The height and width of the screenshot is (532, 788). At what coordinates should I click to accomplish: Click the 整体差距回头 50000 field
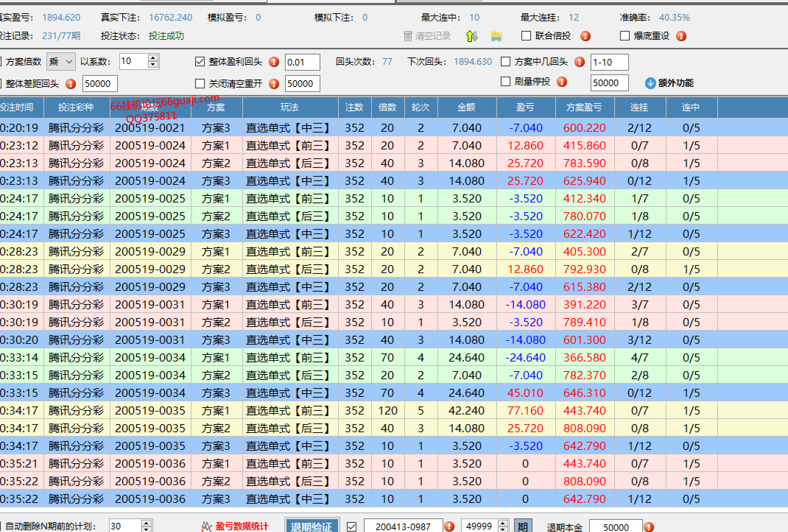pos(100,84)
